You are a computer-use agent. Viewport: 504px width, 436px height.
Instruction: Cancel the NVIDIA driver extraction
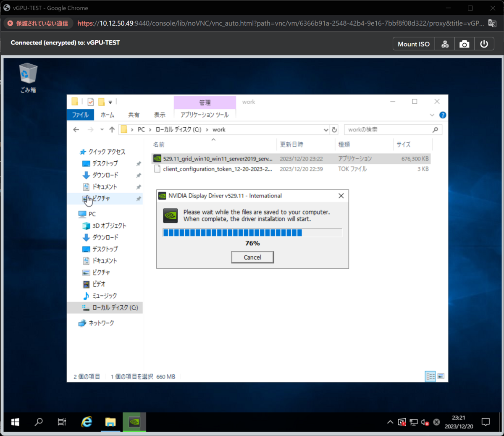[252, 257]
